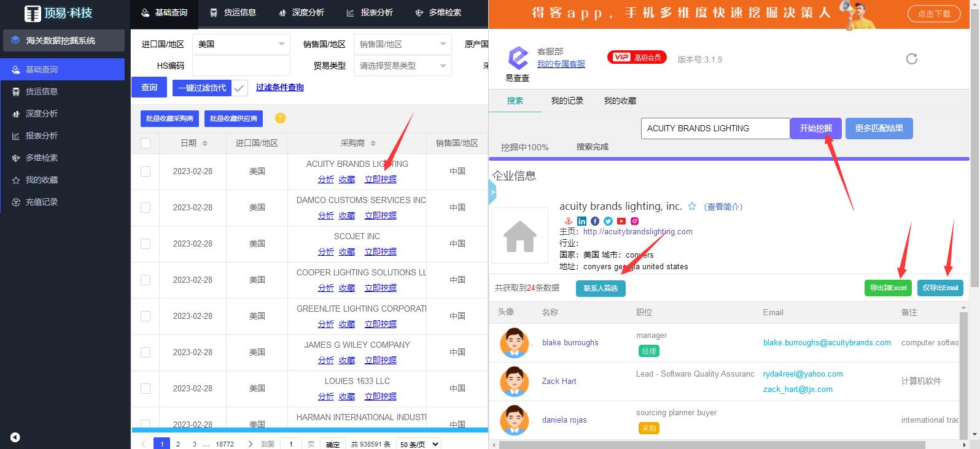
Task: Click 更多匹配结果 button
Action: pos(879,128)
